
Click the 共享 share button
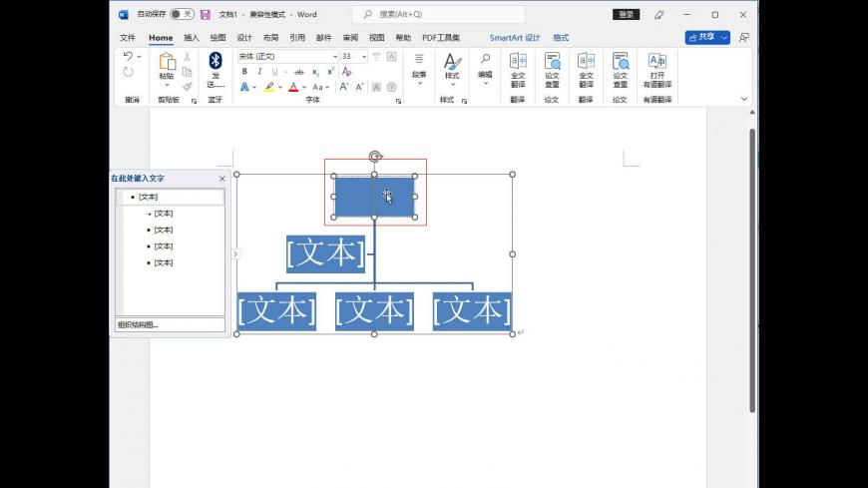(706, 37)
